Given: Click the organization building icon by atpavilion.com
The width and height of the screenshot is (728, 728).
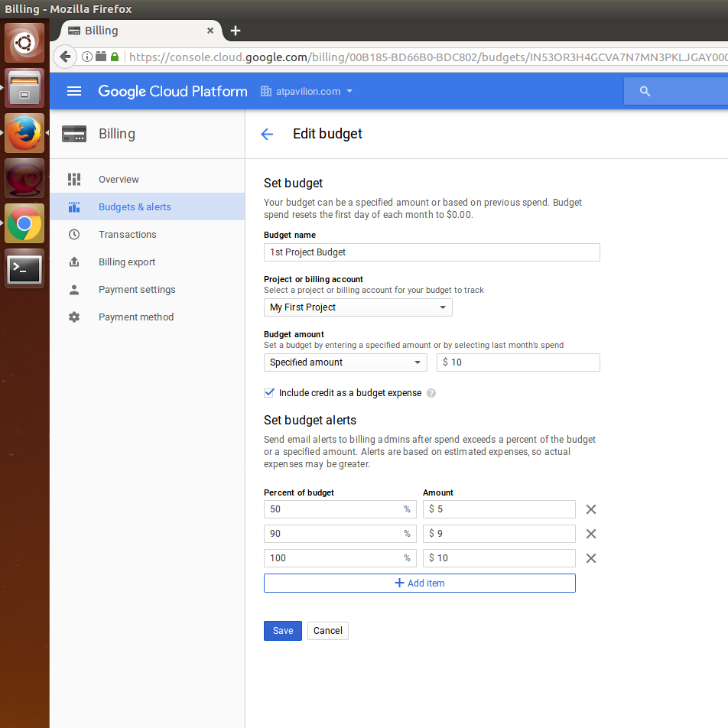Looking at the screenshot, I should [265, 92].
